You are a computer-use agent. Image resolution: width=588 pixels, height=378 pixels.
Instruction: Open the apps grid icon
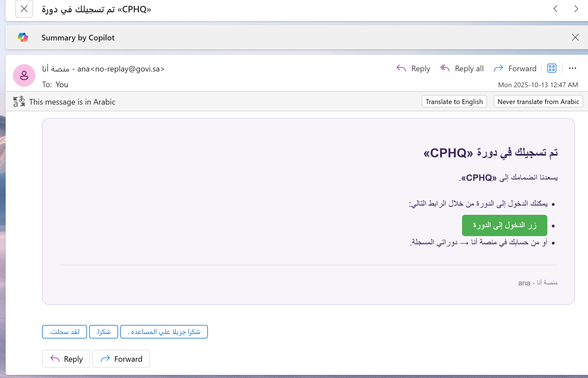click(x=552, y=68)
